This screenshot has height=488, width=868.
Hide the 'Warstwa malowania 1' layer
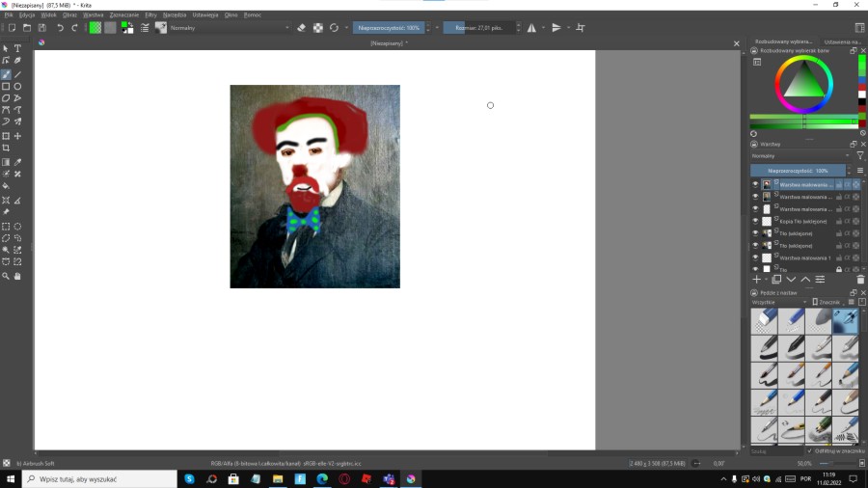755,258
